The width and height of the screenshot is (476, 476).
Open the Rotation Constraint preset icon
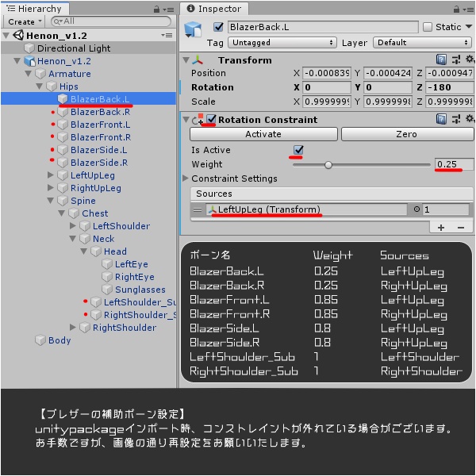click(456, 119)
